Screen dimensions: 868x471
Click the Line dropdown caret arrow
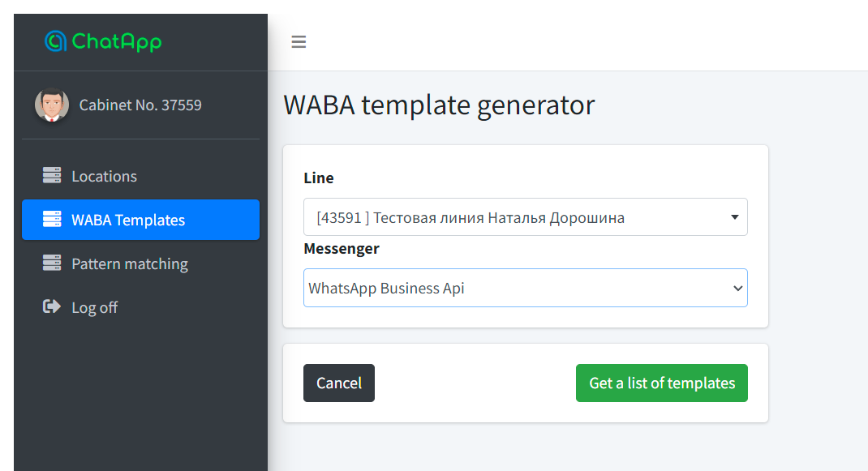point(734,217)
